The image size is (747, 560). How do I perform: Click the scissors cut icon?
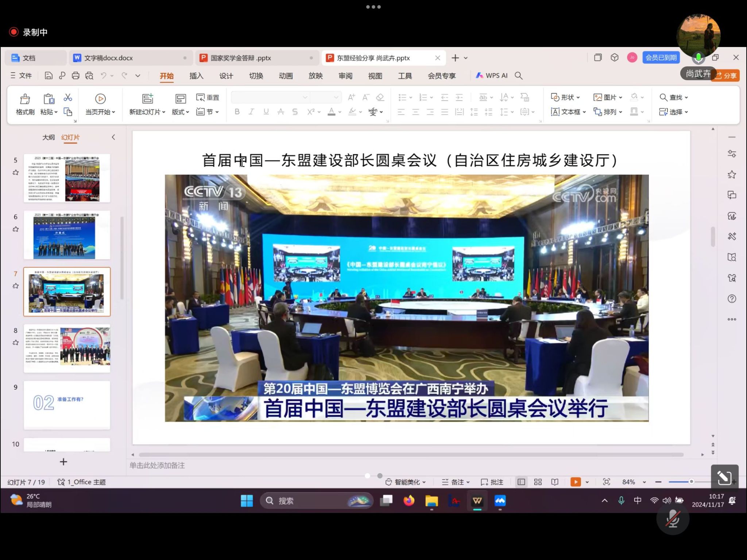coord(68,98)
